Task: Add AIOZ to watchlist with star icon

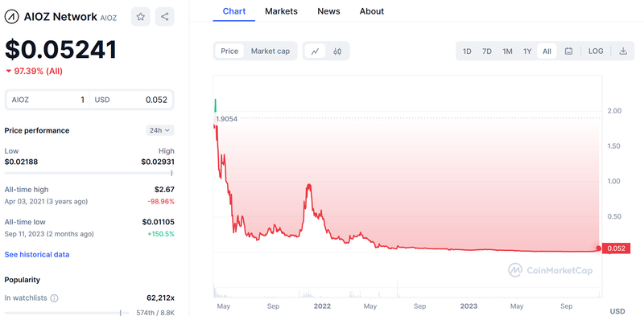Action: [140, 17]
